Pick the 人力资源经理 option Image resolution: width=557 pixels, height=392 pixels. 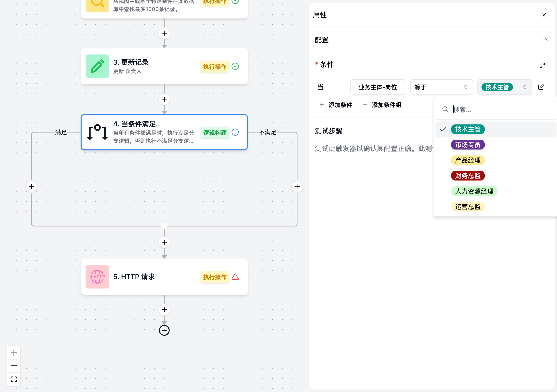[474, 191]
